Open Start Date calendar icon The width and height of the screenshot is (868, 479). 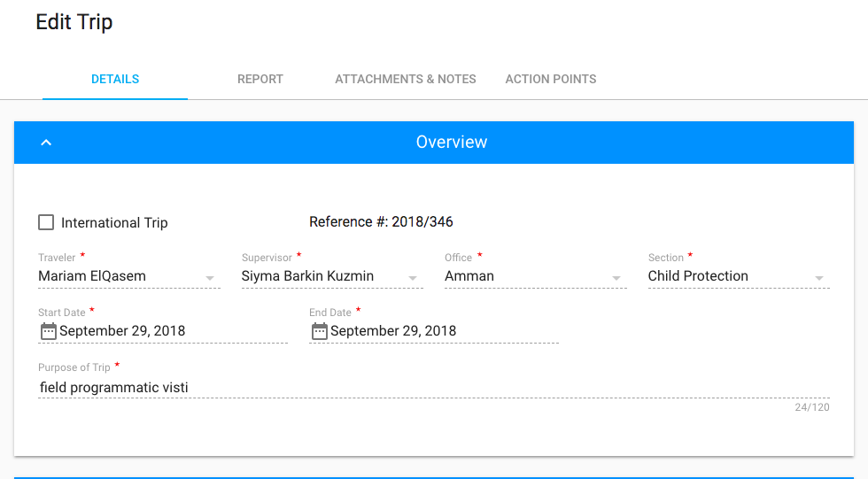tap(49, 331)
